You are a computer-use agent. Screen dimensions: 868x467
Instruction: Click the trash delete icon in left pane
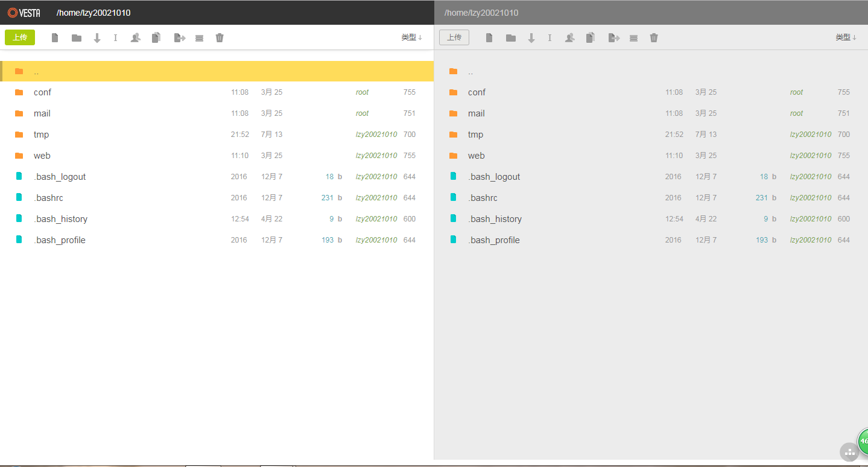pos(220,37)
